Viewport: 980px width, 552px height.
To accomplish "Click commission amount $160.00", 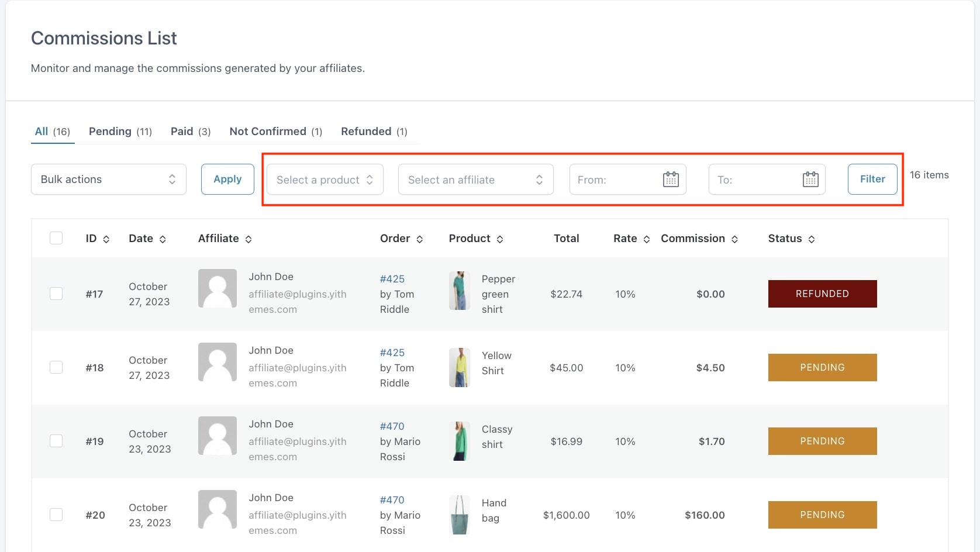I will click(705, 515).
